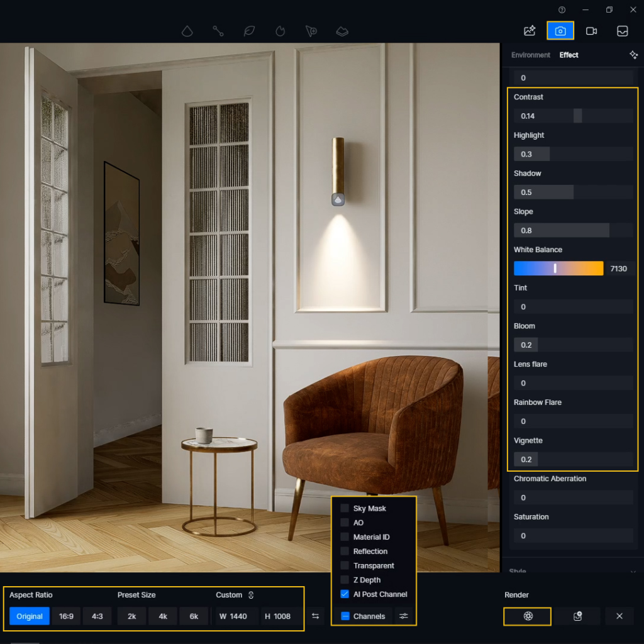Select the 16:9 aspect ratio

(67, 616)
